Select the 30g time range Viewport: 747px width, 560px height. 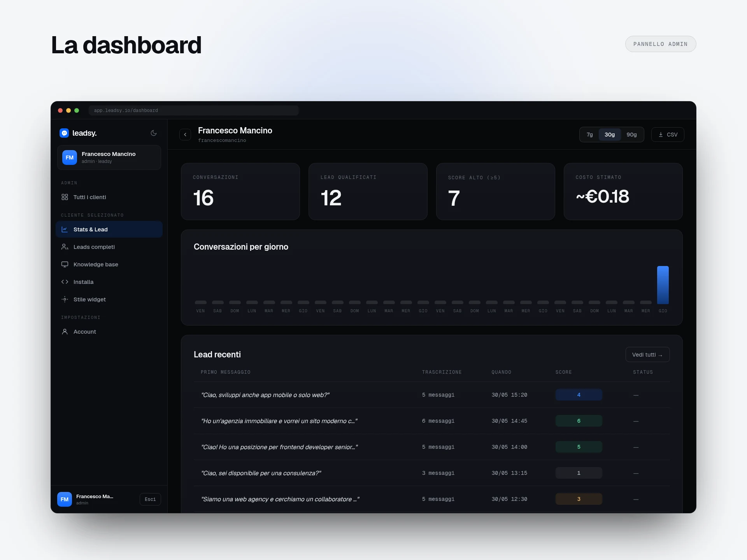point(610,135)
